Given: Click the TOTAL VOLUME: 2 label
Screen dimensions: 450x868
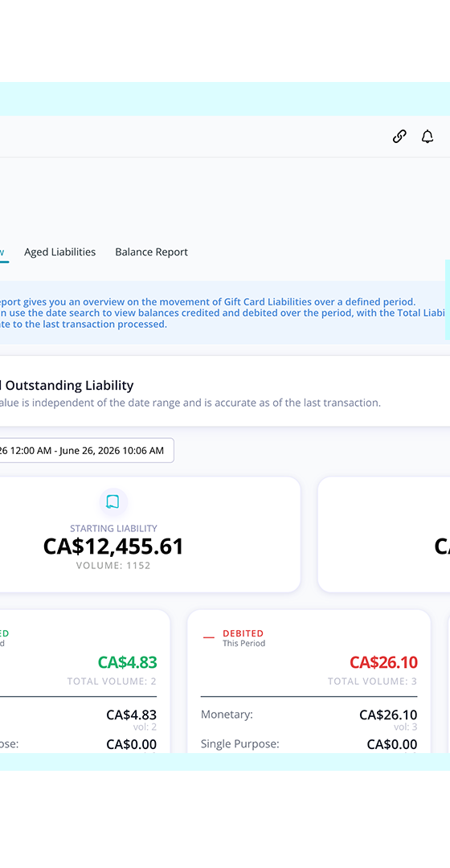Looking at the screenshot, I should tap(112, 682).
